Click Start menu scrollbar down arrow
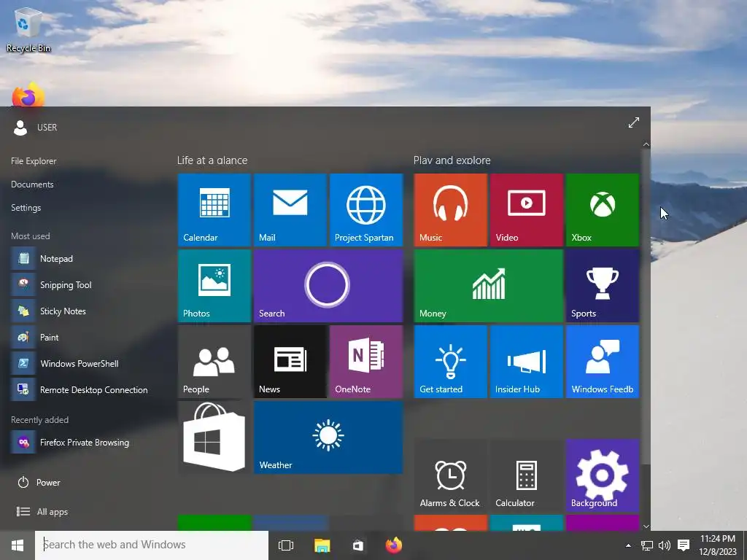This screenshot has width=747, height=560. (646, 526)
